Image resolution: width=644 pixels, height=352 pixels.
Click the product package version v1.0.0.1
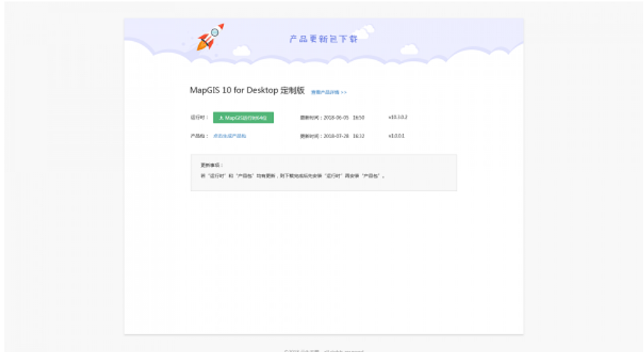coord(397,136)
